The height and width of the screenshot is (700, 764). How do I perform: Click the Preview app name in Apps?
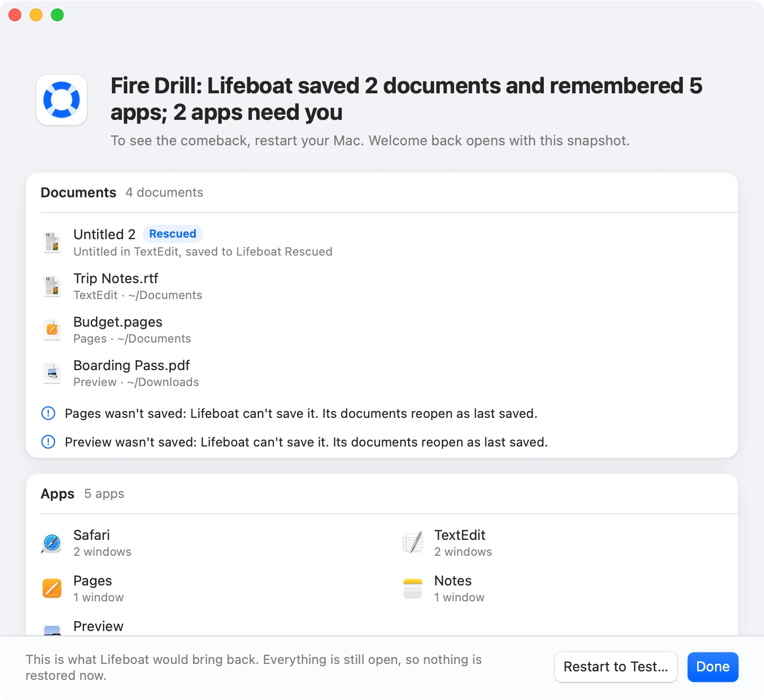click(x=99, y=626)
